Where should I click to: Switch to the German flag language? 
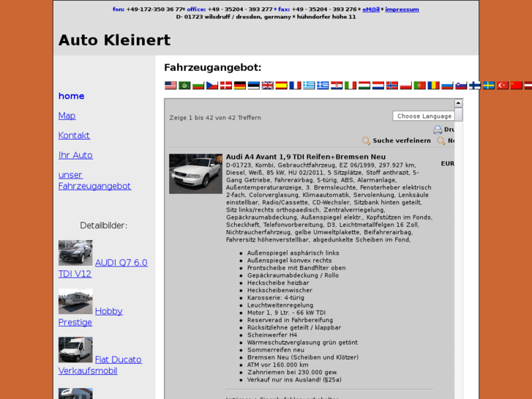[239, 85]
